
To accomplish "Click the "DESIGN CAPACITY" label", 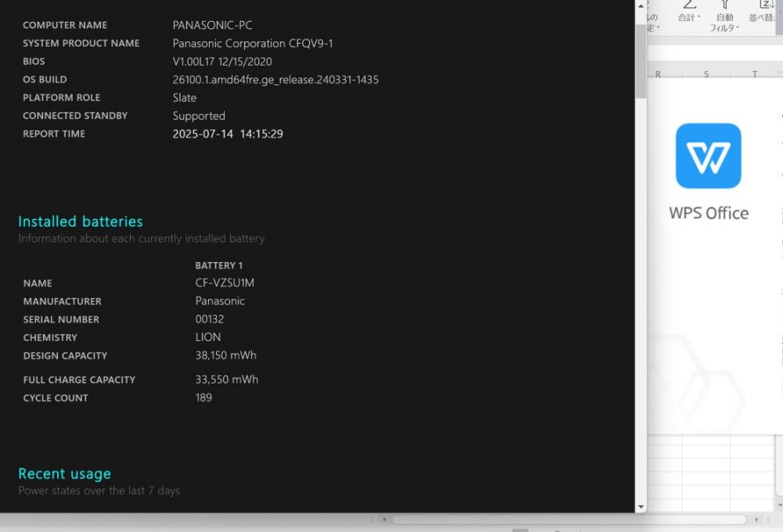I will click(66, 356).
